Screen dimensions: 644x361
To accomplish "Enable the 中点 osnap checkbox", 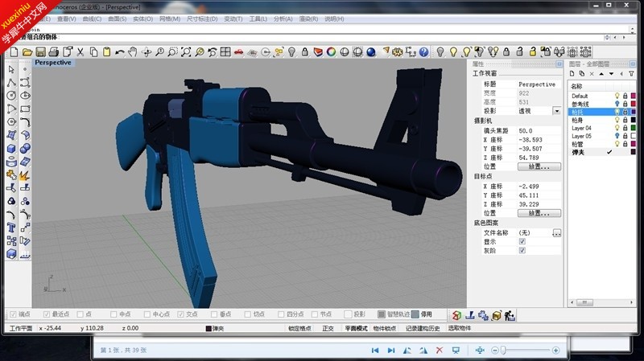I will tap(114, 314).
